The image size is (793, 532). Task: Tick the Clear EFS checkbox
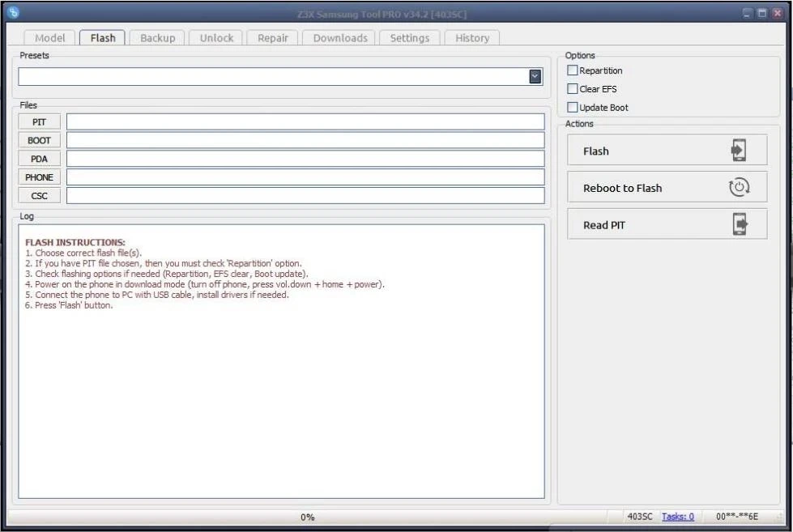tap(572, 88)
